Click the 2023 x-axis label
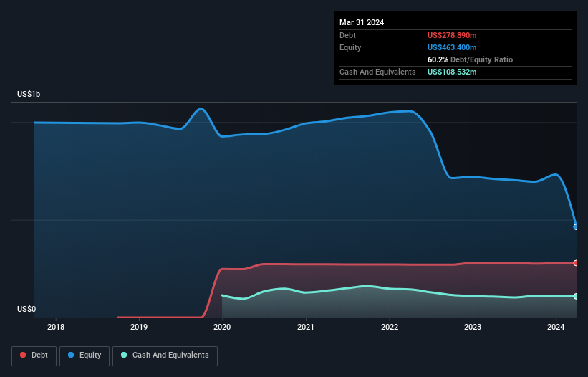Viewport: 588px width, 377px height. click(473, 327)
